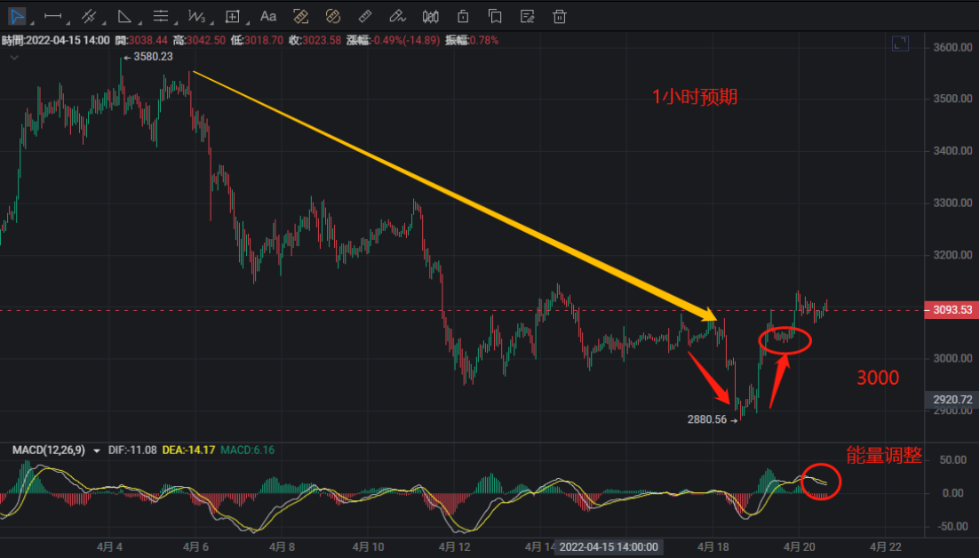
Task: Open the parallel channel tool submenu arrow
Action: (x=104, y=23)
